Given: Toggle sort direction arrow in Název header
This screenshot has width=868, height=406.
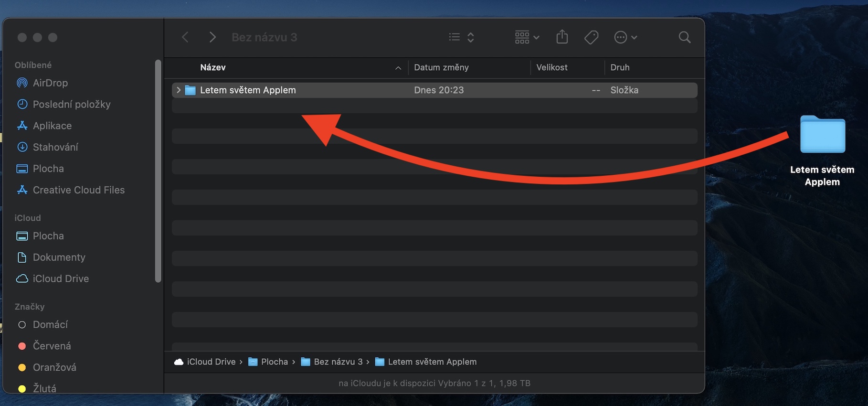Looking at the screenshot, I should click(x=398, y=68).
